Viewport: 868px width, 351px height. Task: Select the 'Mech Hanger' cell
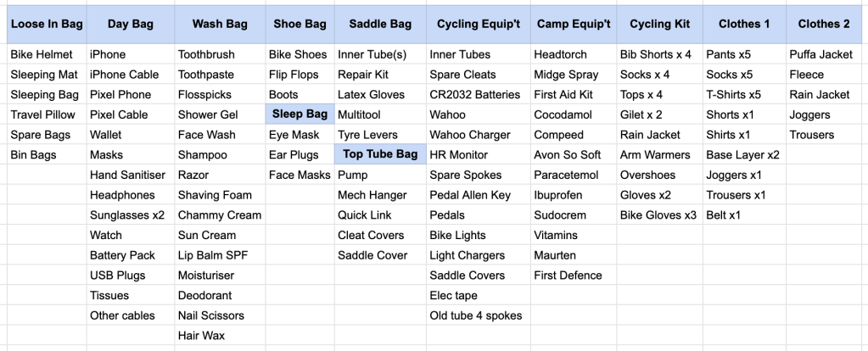click(372, 195)
